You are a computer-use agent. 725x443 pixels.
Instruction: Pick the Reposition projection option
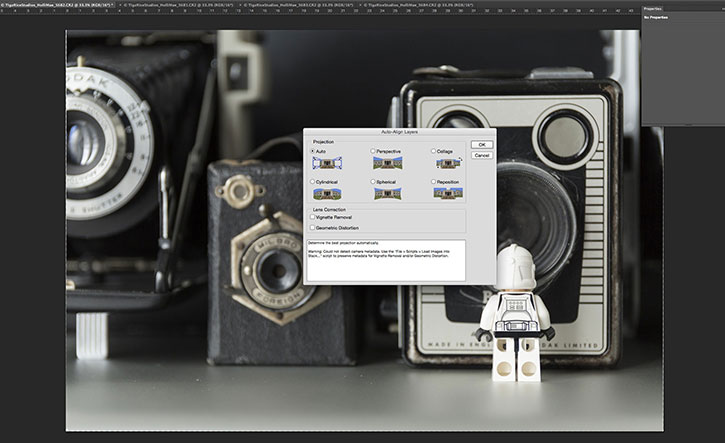(433, 182)
